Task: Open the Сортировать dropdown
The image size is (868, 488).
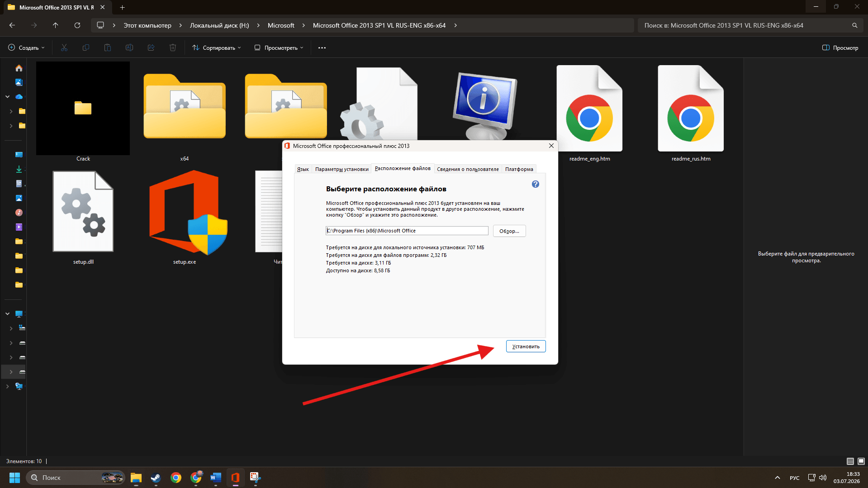Action: tap(217, 47)
